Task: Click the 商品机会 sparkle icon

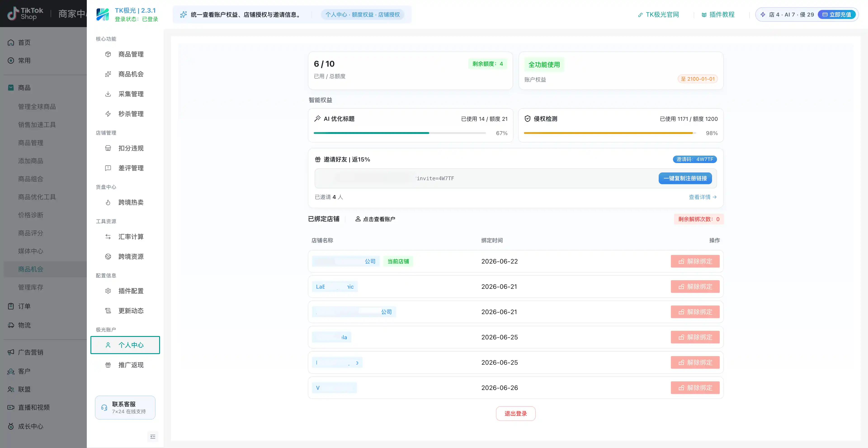Action: [108, 74]
